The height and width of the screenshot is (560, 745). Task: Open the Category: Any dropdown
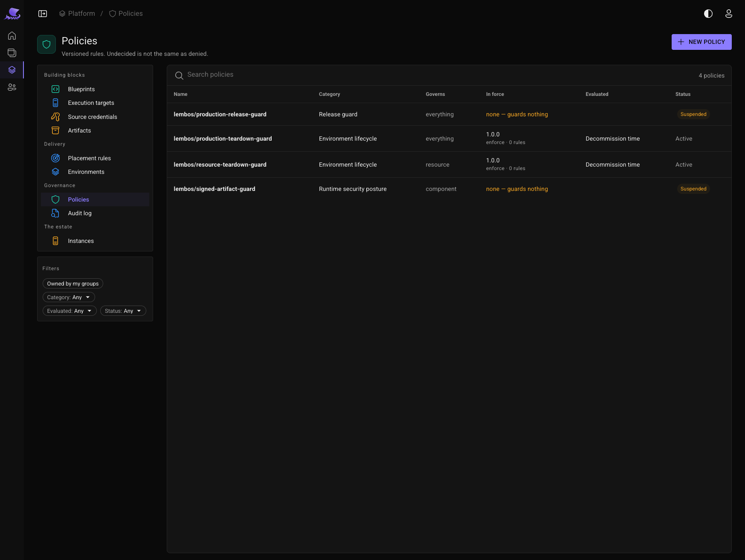point(69,297)
